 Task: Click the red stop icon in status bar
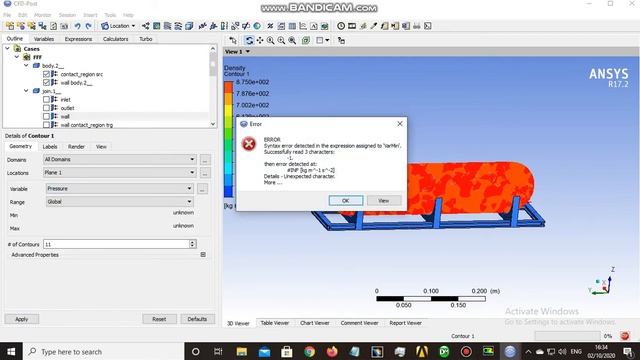tap(624, 336)
